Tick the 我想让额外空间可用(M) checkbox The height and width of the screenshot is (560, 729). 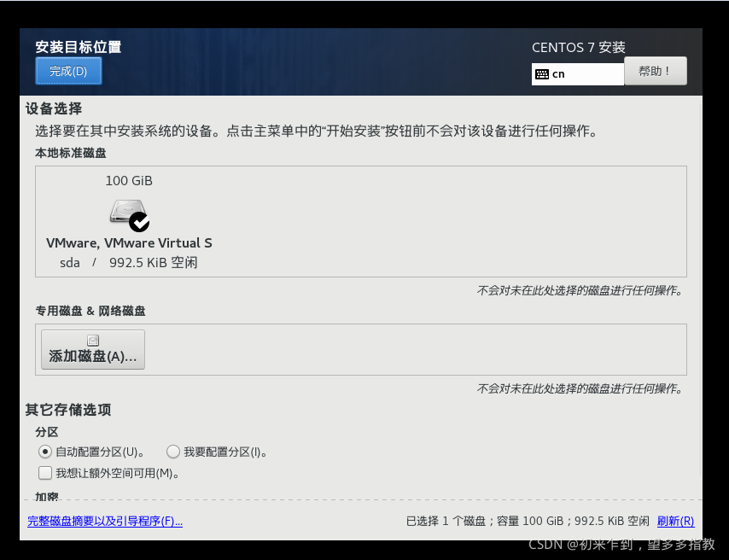45,473
